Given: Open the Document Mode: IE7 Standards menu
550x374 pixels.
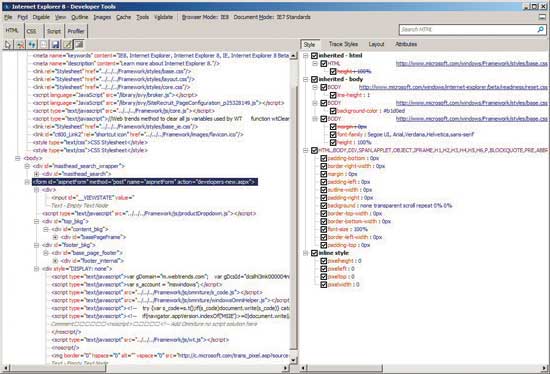Looking at the screenshot, I should (x=272, y=17).
